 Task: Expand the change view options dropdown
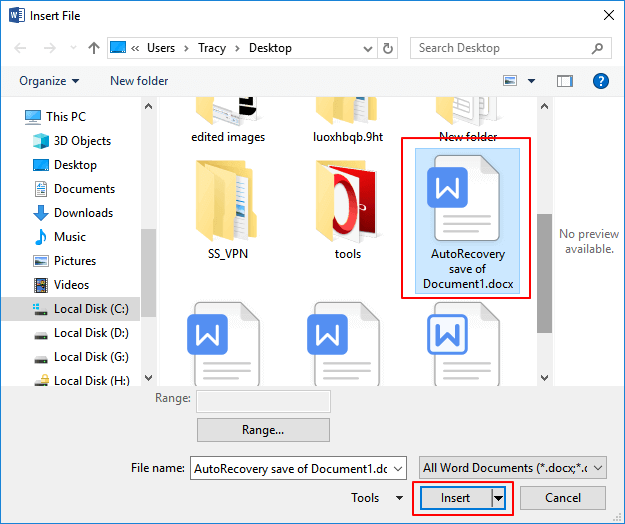click(531, 81)
